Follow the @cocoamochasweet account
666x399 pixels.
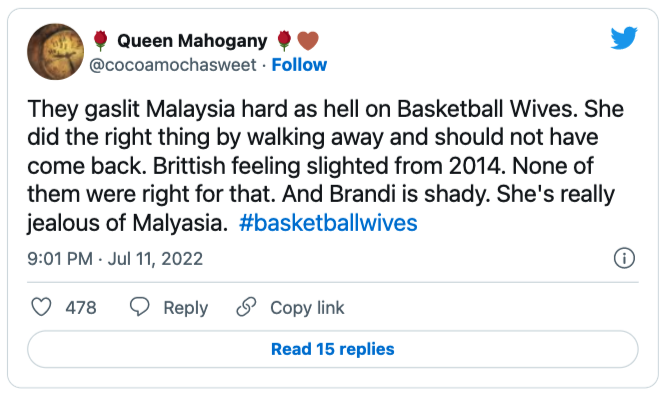(x=299, y=65)
